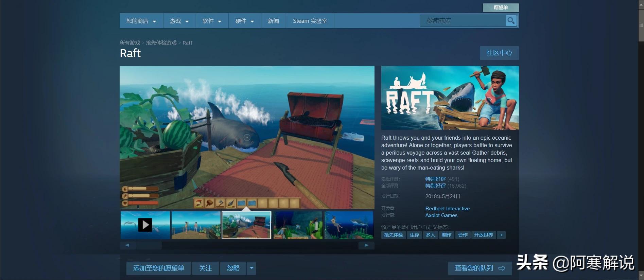Select the 开放世界 tag

[x=484, y=235]
